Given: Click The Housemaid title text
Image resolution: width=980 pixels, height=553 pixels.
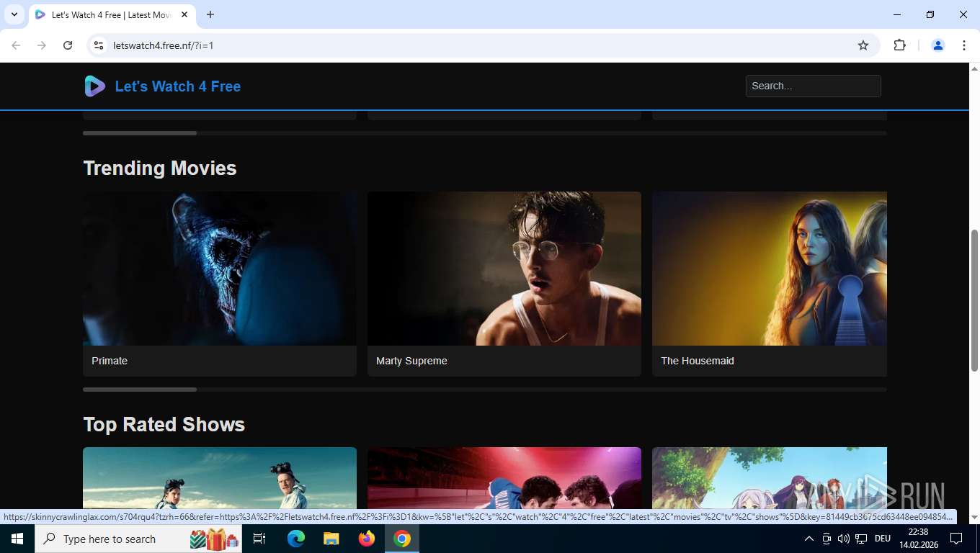Looking at the screenshot, I should [x=698, y=361].
